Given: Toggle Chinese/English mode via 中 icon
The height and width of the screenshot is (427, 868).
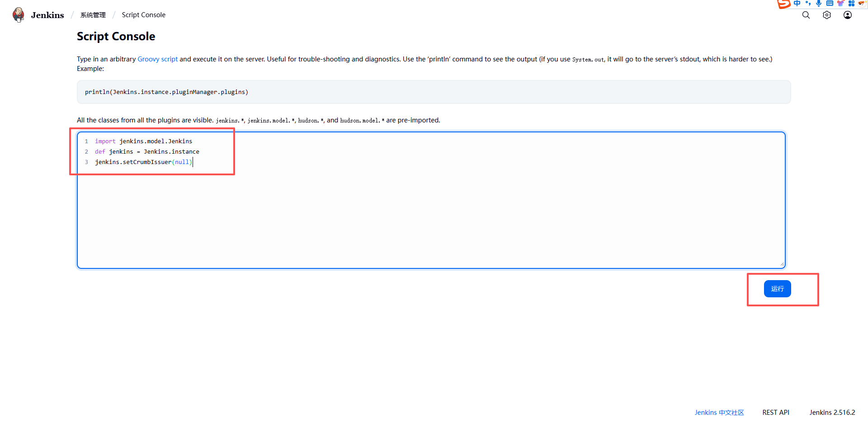Looking at the screenshot, I should click(797, 4).
